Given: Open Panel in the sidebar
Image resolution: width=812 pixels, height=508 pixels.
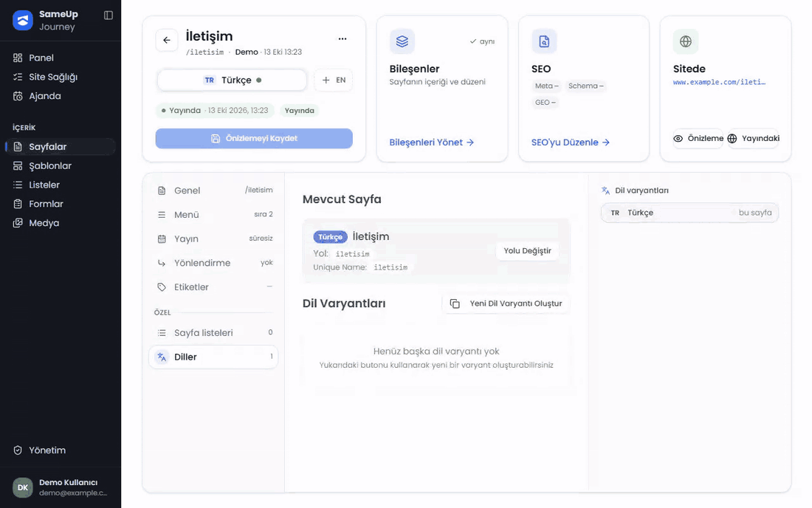Looking at the screenshot, I should point(61,58).
